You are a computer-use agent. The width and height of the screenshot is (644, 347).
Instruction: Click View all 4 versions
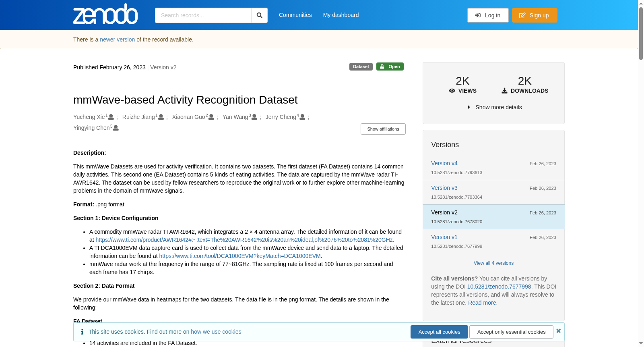coord(493,263)
